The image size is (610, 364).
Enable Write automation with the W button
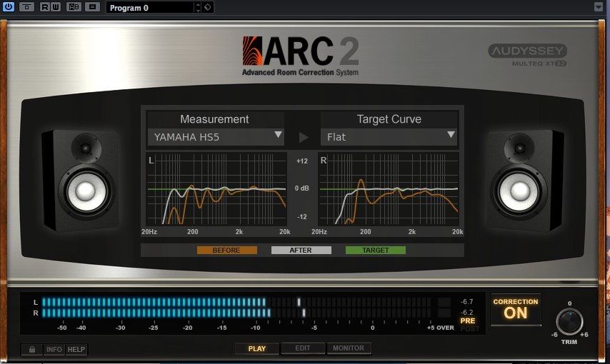56,6
